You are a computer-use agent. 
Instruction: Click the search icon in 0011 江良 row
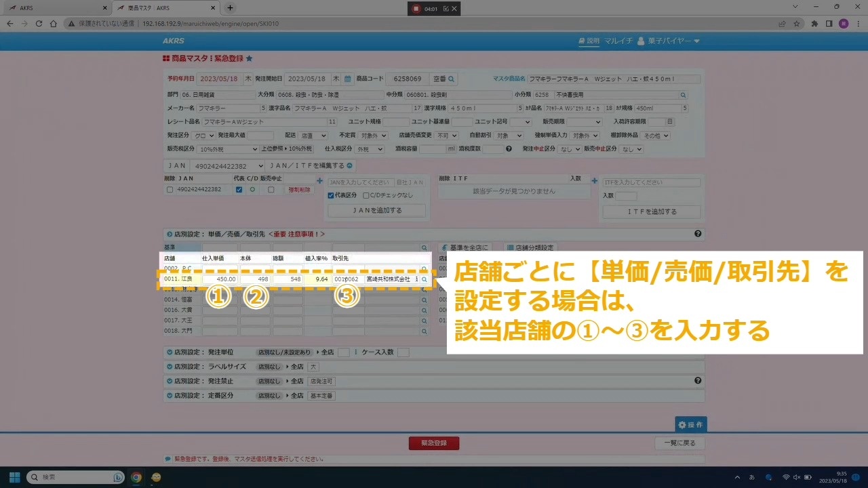[x=424, y=279]
